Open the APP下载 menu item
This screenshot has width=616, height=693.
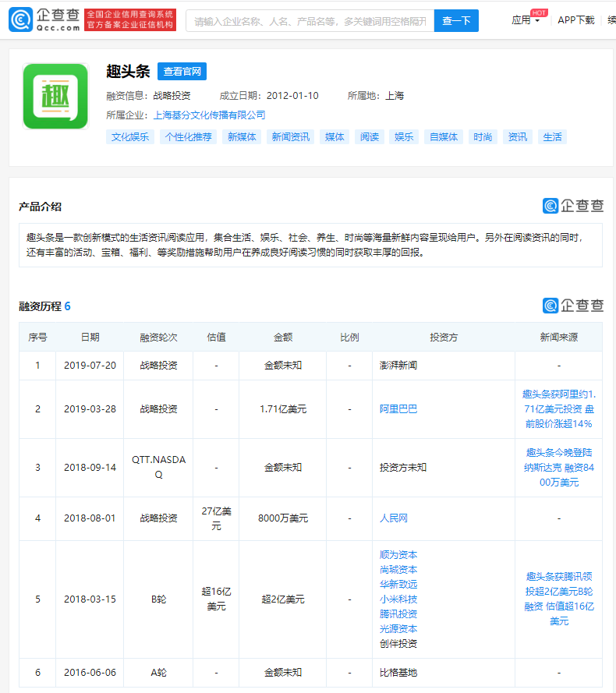point(575,20)
